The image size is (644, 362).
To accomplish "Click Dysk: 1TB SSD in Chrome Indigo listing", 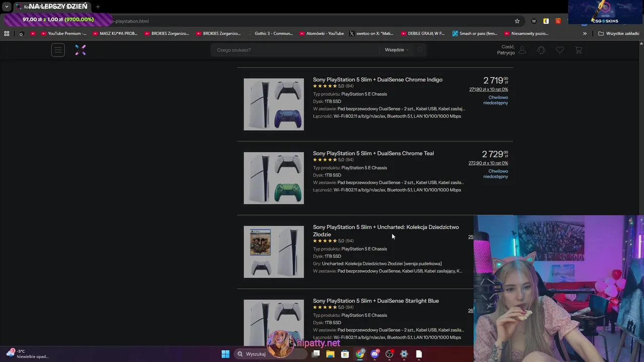I will click(327, 102).
